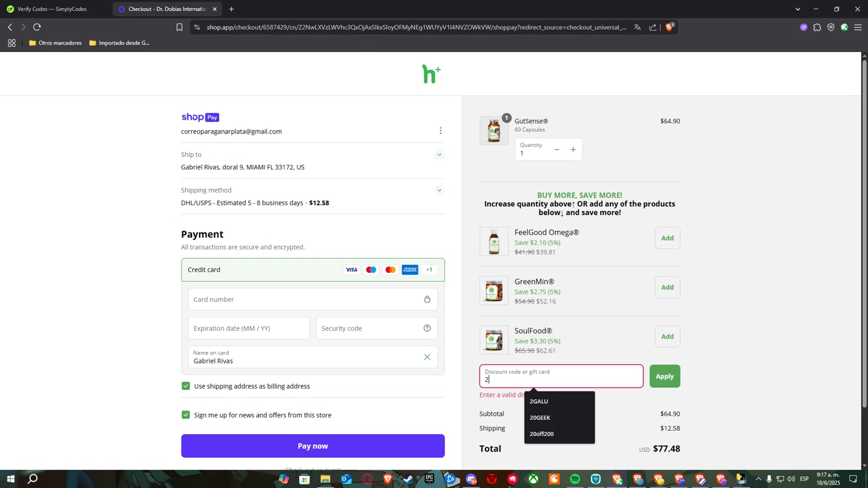Image resolution: width=868 pixels, height=488 pixels.
Task: Open Steam from the taskbar
Action: coord(409,479)
